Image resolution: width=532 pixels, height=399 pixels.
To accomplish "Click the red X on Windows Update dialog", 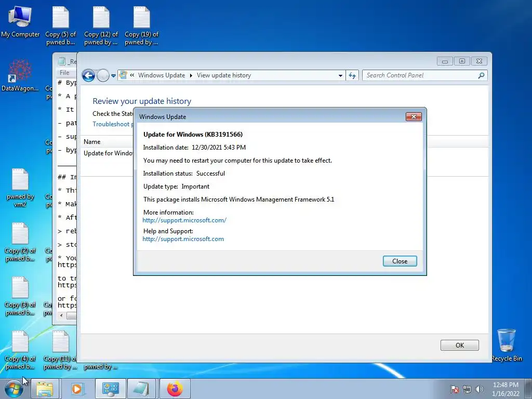I will coord(414,117).
